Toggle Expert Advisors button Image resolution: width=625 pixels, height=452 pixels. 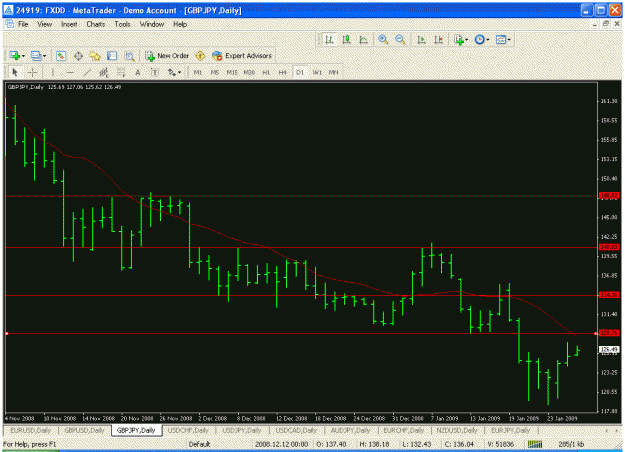242,56
